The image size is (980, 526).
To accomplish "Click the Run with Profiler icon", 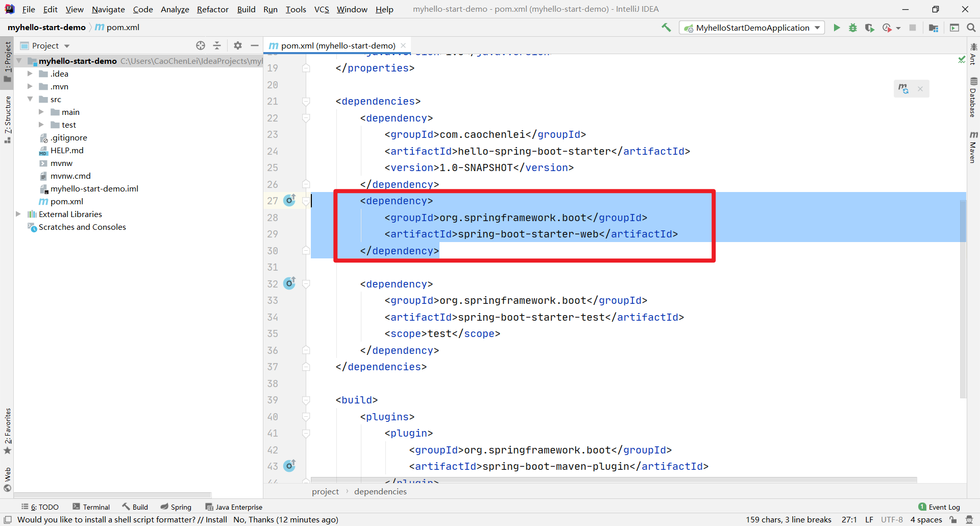I will coord(887,28).
